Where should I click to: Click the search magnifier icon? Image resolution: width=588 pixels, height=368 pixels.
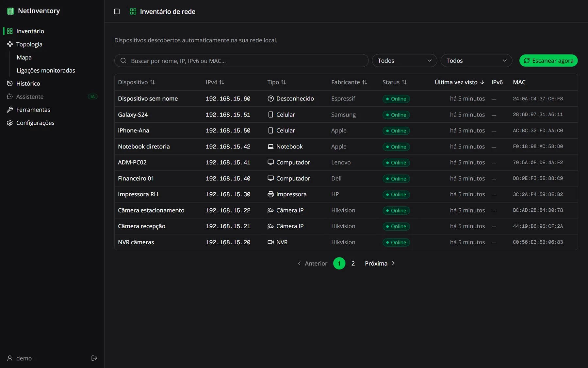point(123,61)
